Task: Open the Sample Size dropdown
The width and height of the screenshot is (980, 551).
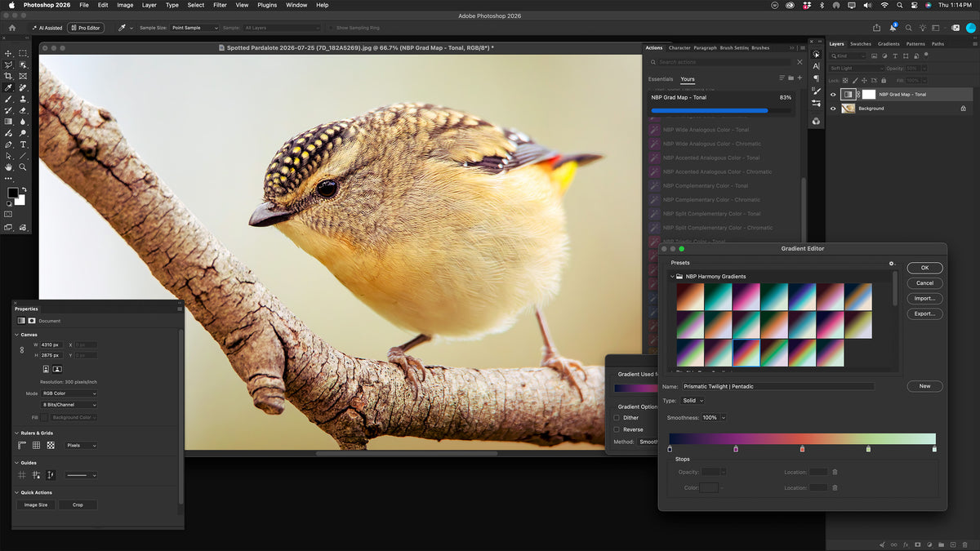Action: click(x=194, y=28)
